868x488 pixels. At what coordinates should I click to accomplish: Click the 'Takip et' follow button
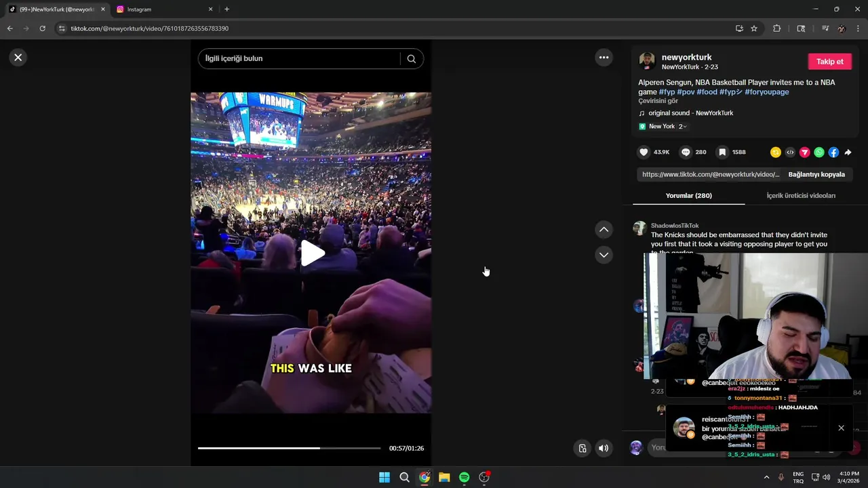pos(829,62)
